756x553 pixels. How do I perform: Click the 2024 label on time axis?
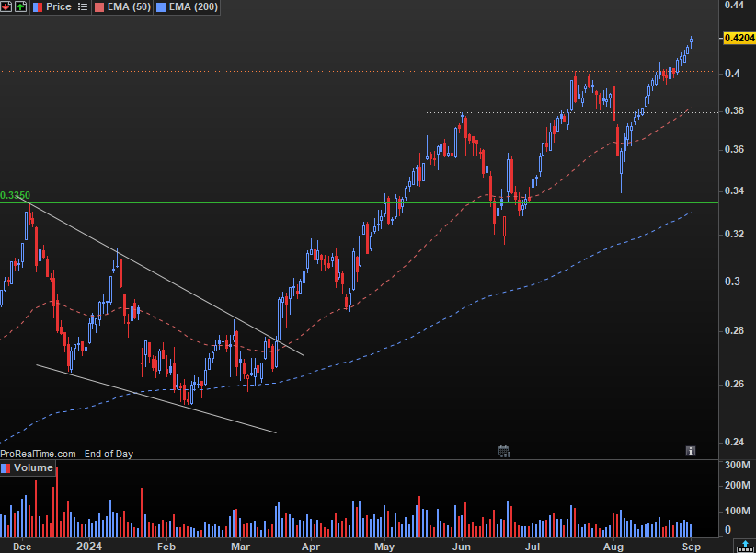(90, 547)
